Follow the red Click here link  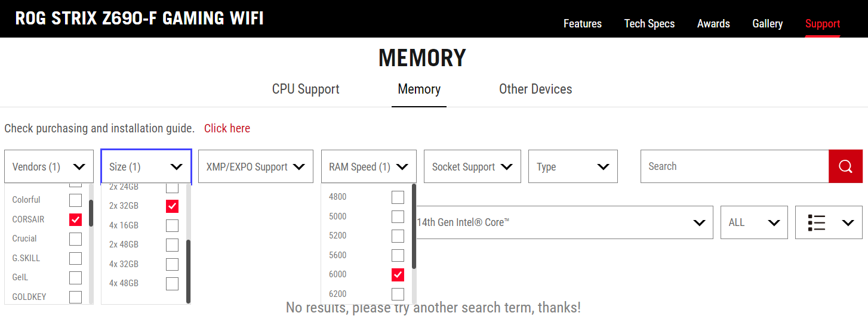click(x=227, y=128)
